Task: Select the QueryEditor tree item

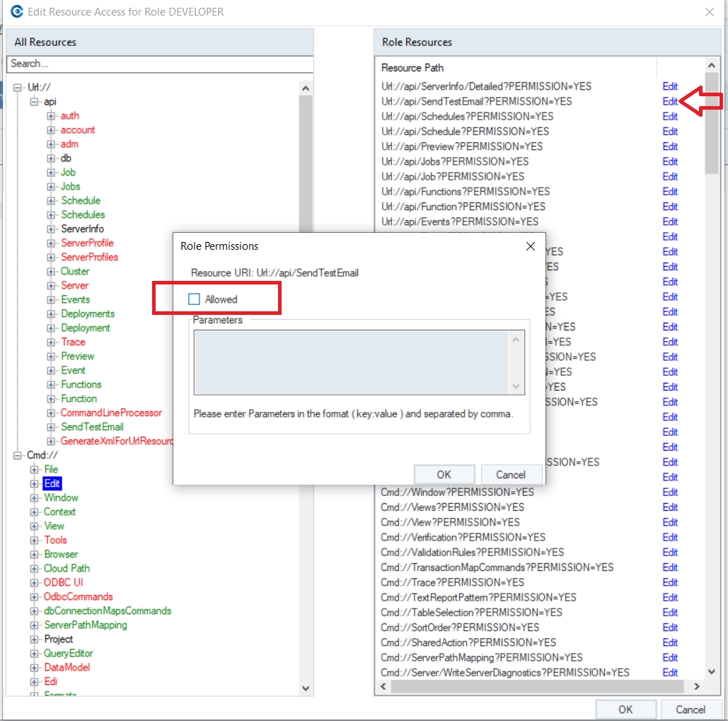Action: pos(69,653)
